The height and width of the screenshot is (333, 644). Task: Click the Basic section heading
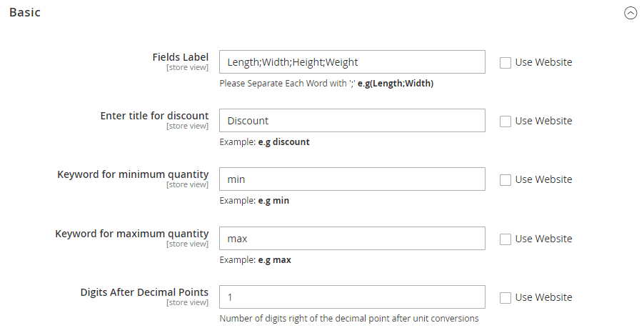click(x=25, y=13)
